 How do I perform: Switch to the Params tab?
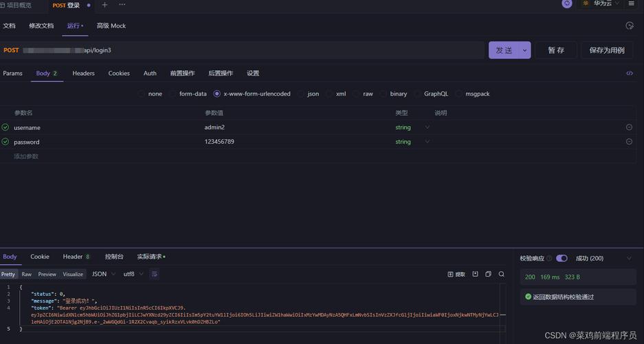point(13,73)
